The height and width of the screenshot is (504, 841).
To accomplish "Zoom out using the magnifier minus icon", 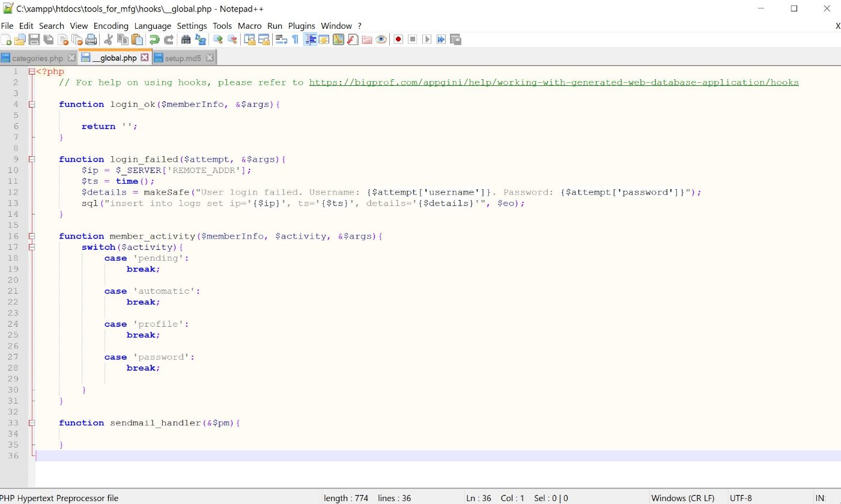I will [232, 40].
